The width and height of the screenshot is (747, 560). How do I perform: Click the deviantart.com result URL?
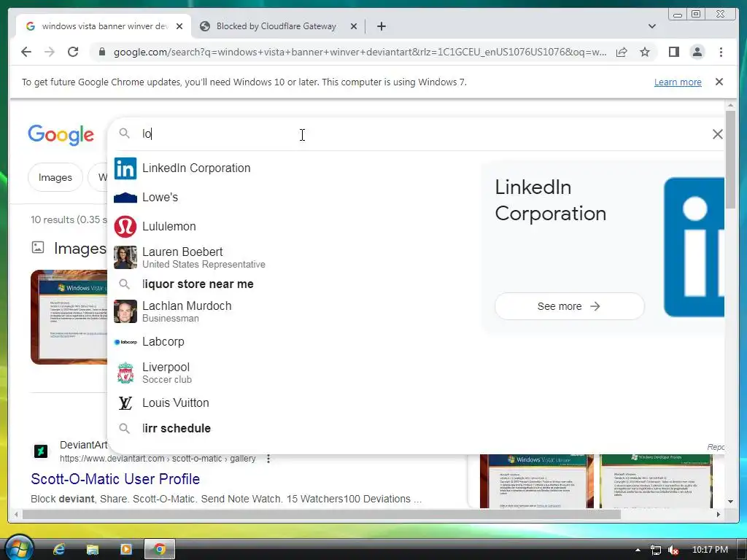click(158, 459)
